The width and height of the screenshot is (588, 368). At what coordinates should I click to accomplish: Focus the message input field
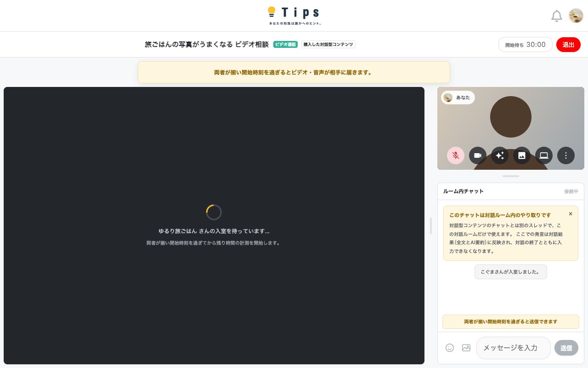point(514,348)
